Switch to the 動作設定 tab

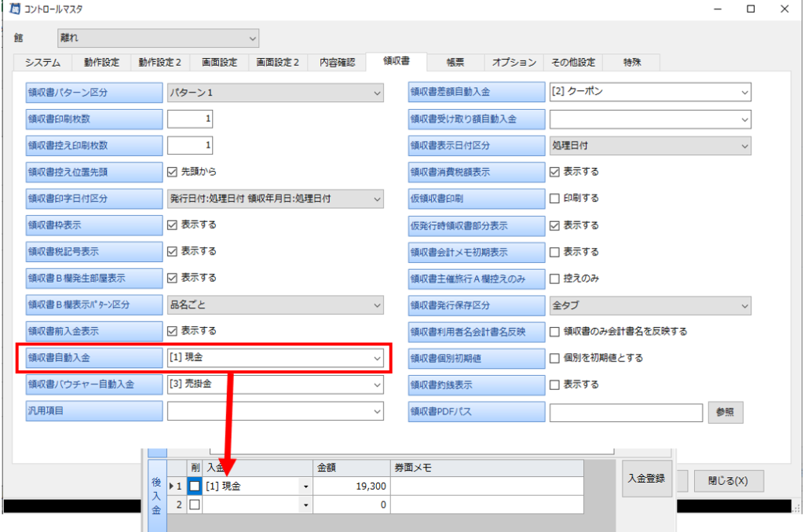(x=101, y=62)
